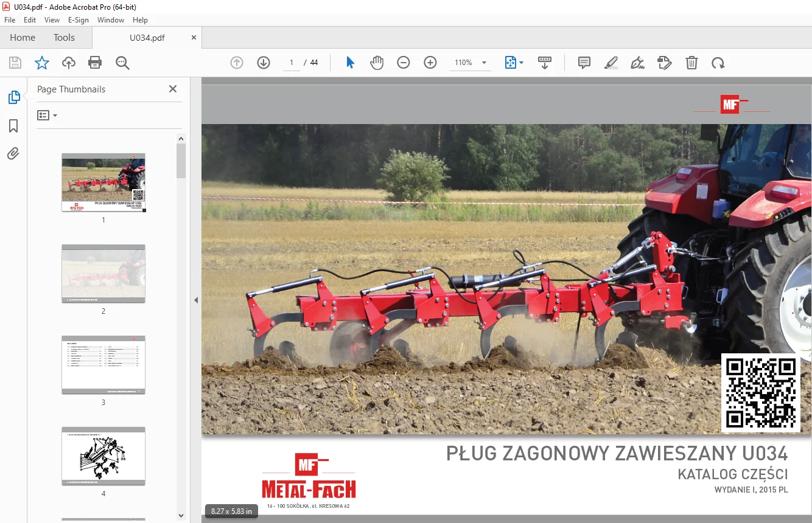Click the thumbnails panel scrollbar thumb

click(x=181, y=161)
